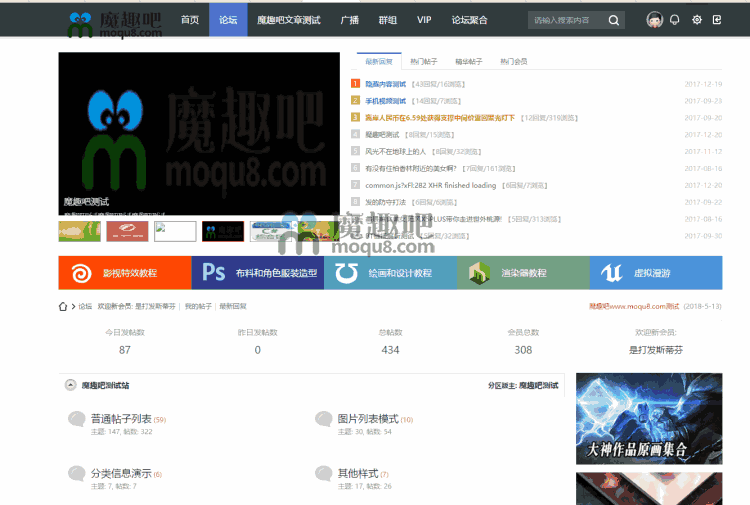
Task: Select the 论坛 nav item
Action: 228,20
